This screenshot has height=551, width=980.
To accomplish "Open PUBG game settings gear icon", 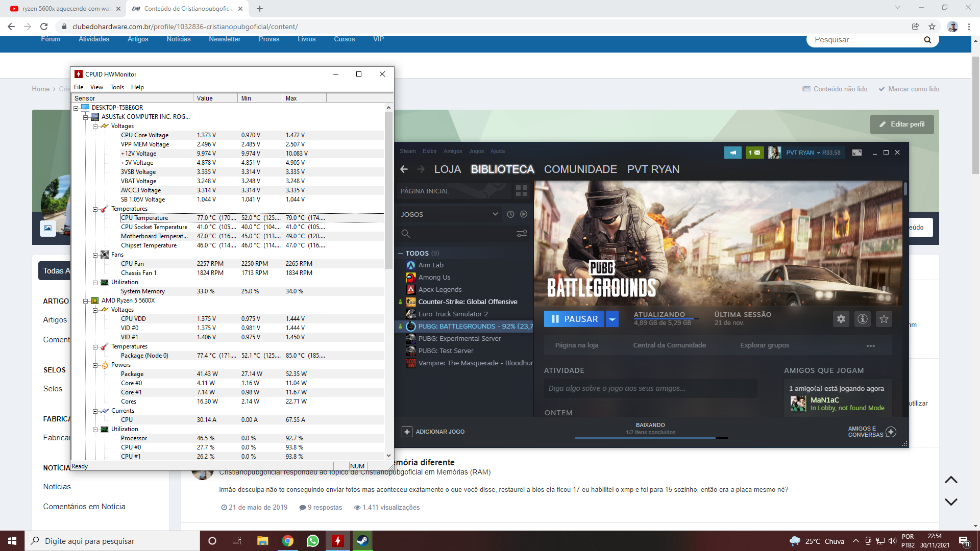I will [x=841, y=319].
